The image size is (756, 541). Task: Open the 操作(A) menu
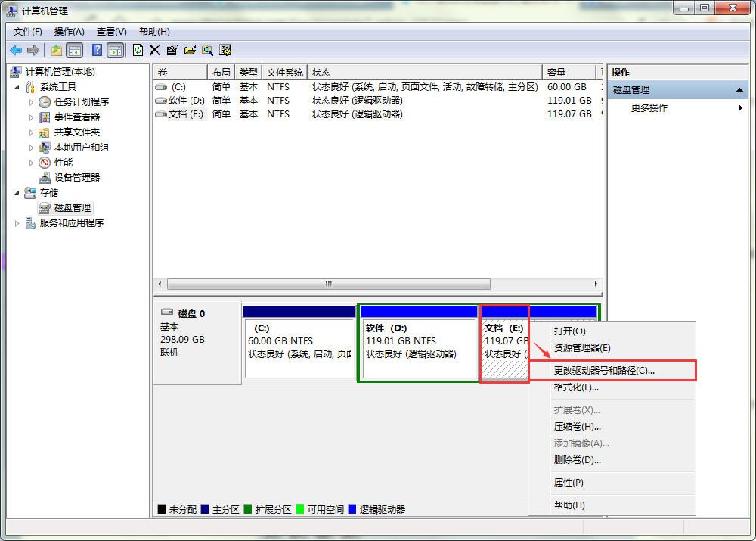click(x=69, y=32)
